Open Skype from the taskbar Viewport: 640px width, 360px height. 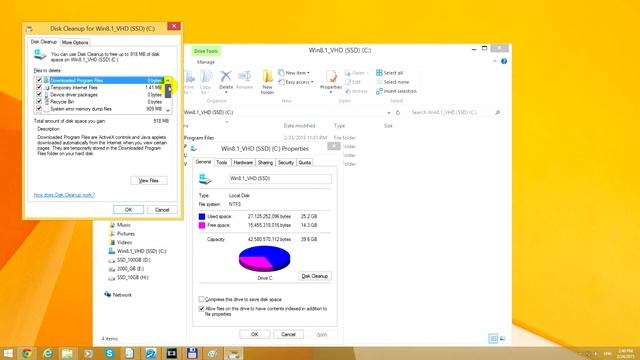(x=109, y=353)
